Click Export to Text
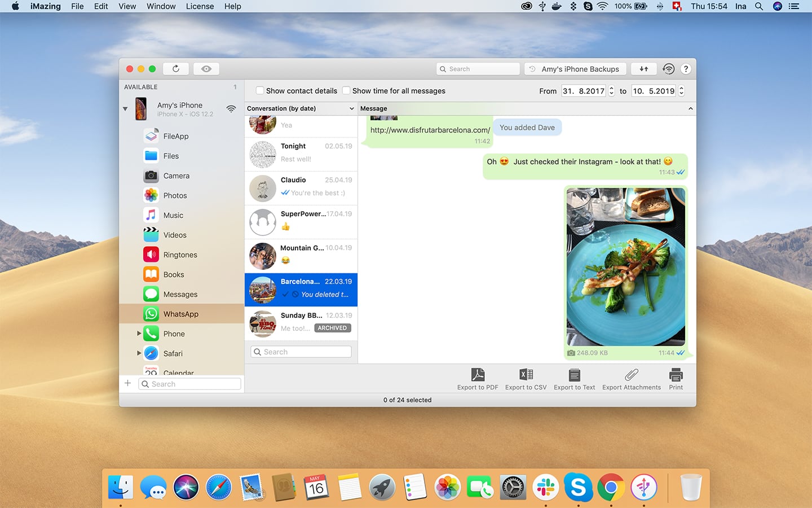The image size is (812, 508). click(x=574, y=379)
